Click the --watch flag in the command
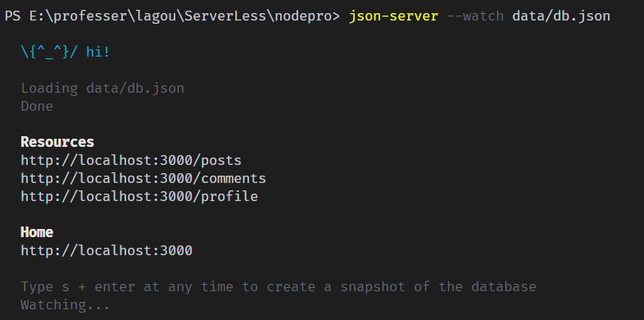The image size is (644, 320). 475,16
